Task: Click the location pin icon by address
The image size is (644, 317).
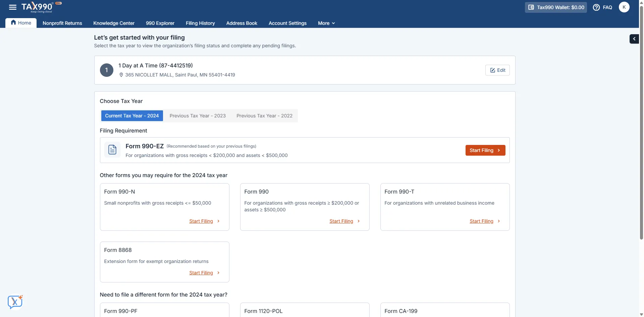Action: click(121, 75)
